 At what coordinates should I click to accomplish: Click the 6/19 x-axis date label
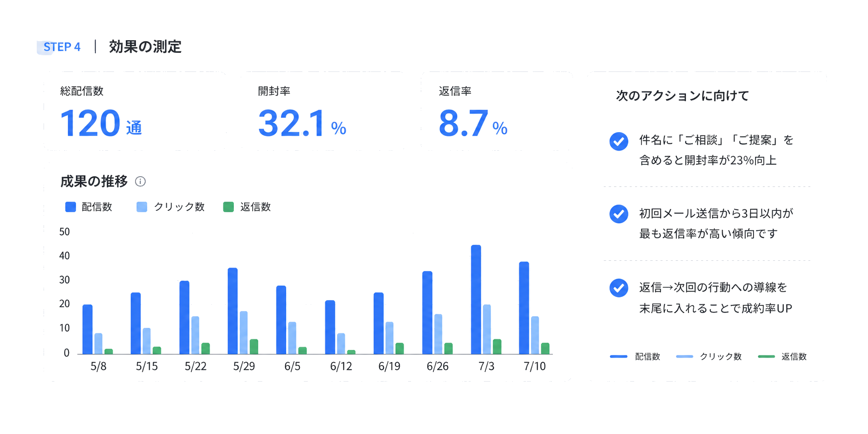point(389,366)
